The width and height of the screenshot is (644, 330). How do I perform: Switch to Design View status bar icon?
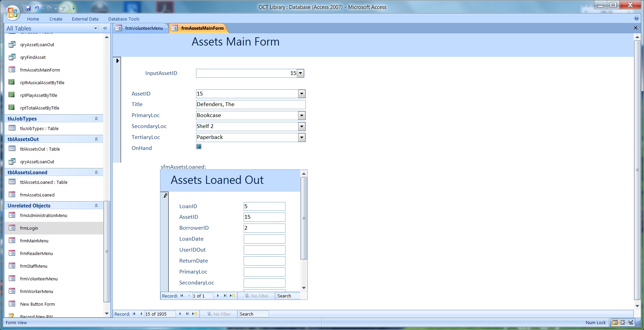(631, 322)
